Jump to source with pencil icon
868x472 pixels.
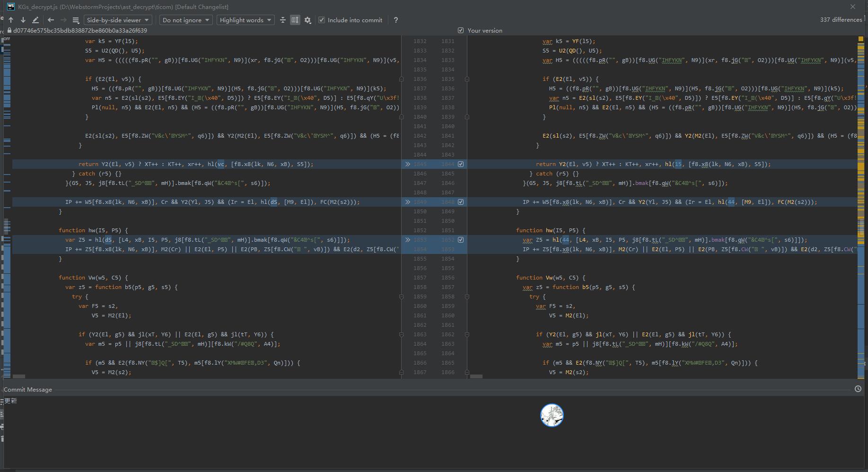35,20
